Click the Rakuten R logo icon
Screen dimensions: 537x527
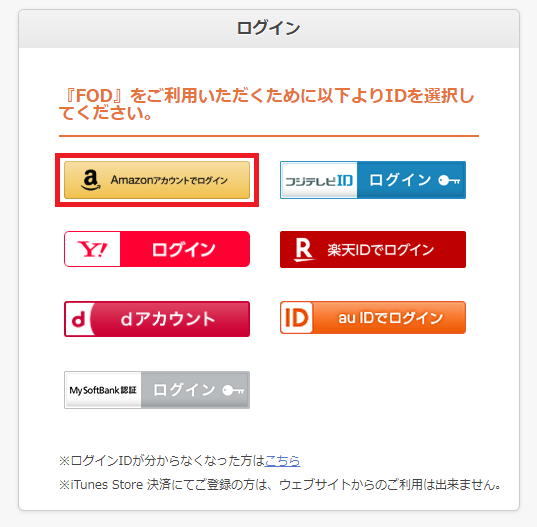[304, 250]
